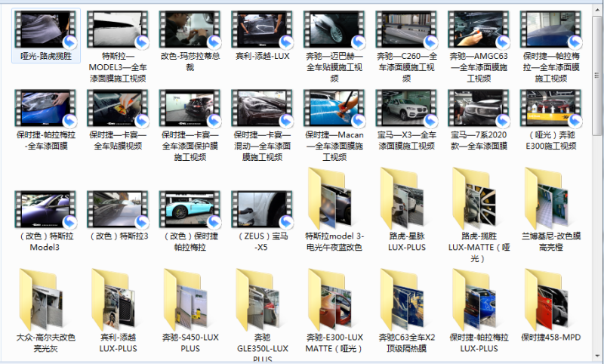The image size is (604, 364).
Task: Click the label 大众-高尔夫改色亮光灰
Action: click(x=45, y=343)
